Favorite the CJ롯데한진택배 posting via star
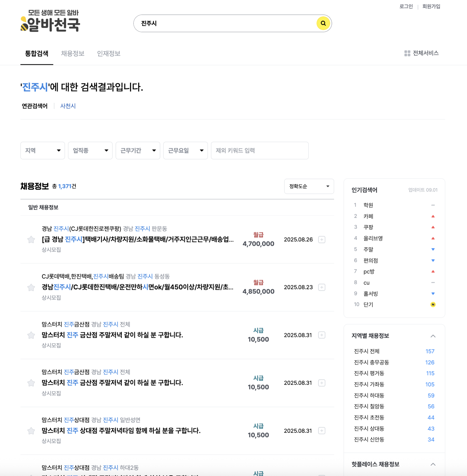 click(x=31, y=287)
